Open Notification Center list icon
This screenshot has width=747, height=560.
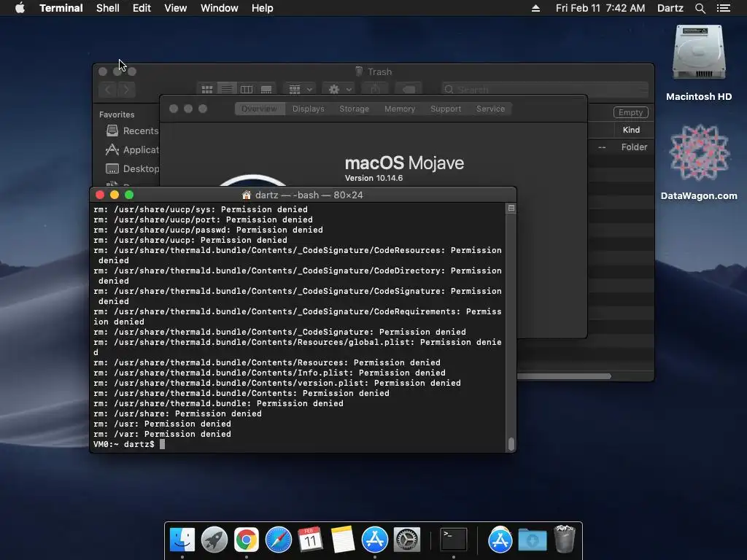(723, 8)
